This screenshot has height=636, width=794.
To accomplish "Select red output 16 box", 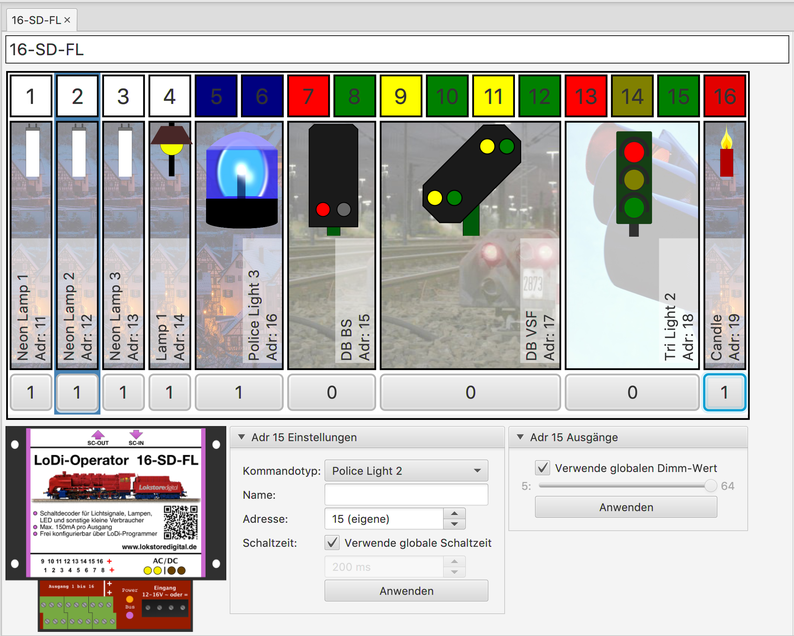I will 725,96.
